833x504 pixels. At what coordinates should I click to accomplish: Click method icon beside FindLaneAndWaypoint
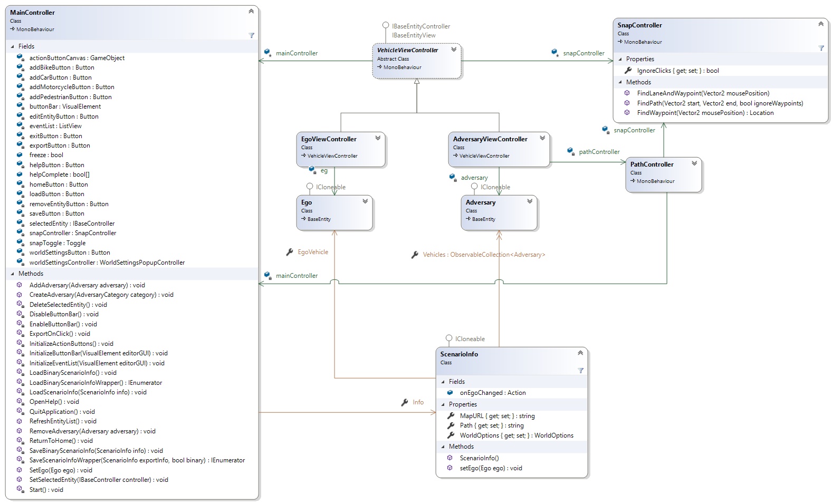click(x=627, y=93)
